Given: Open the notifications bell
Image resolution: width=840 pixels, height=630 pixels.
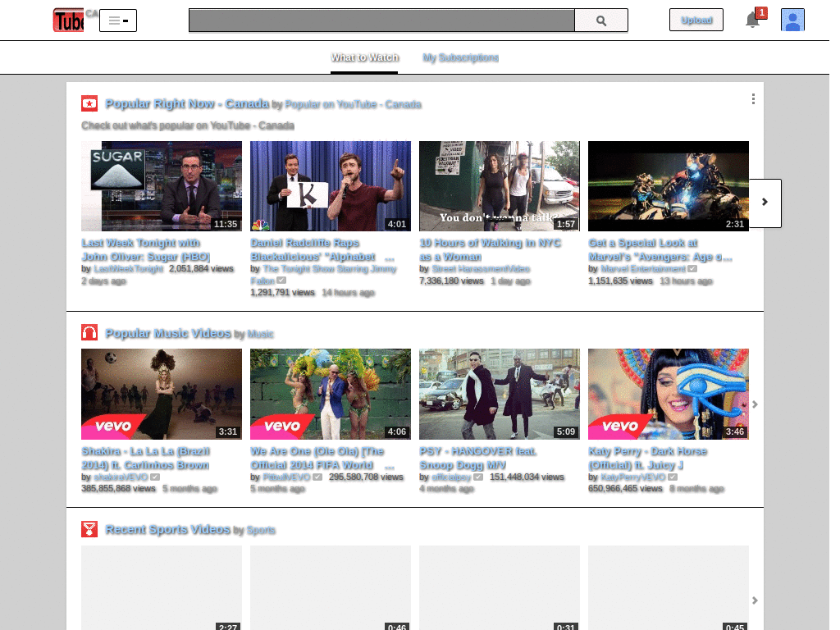Looking at the screenshot, I should coord(752,21).
